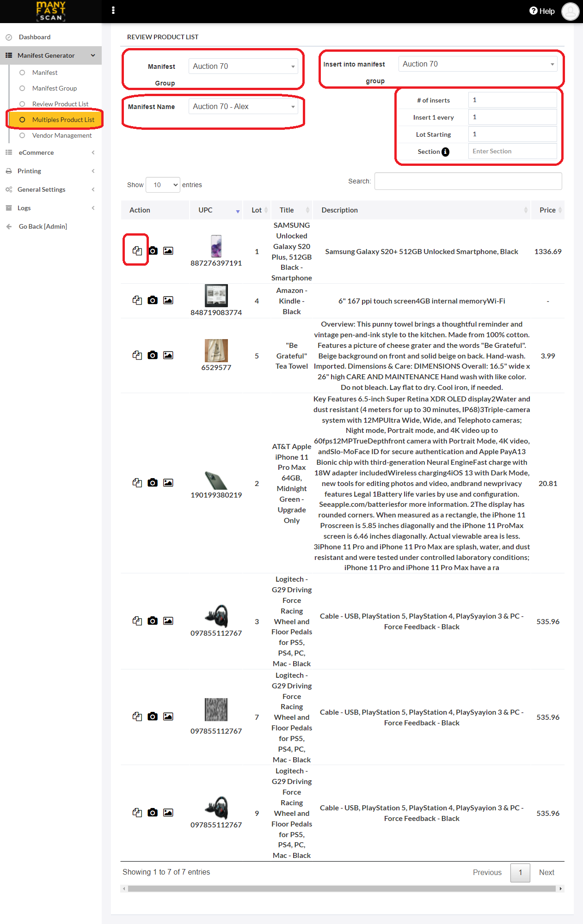
Task: Click image icon in Logitech lot 3 row
Action: 168,620
